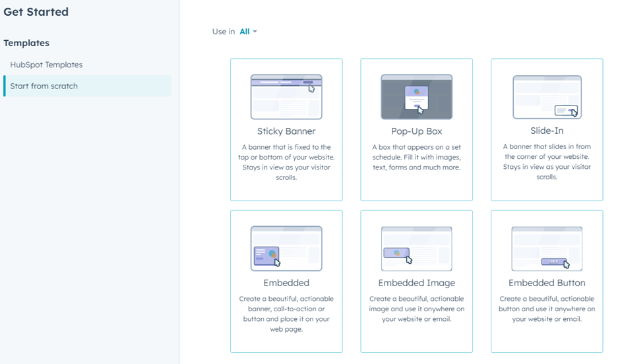
Task: Open the Use in All dropdown
Action: pyautogui.click(x=248, y=32)
